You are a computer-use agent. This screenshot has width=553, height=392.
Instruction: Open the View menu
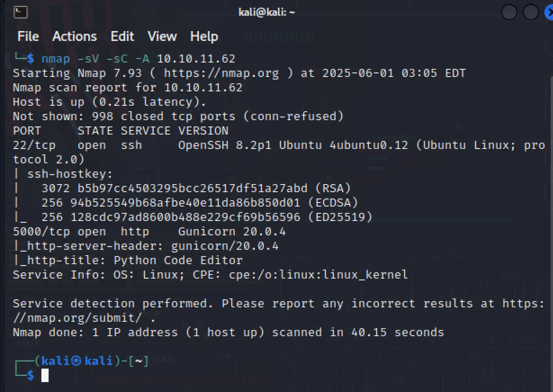pos(162,36)
